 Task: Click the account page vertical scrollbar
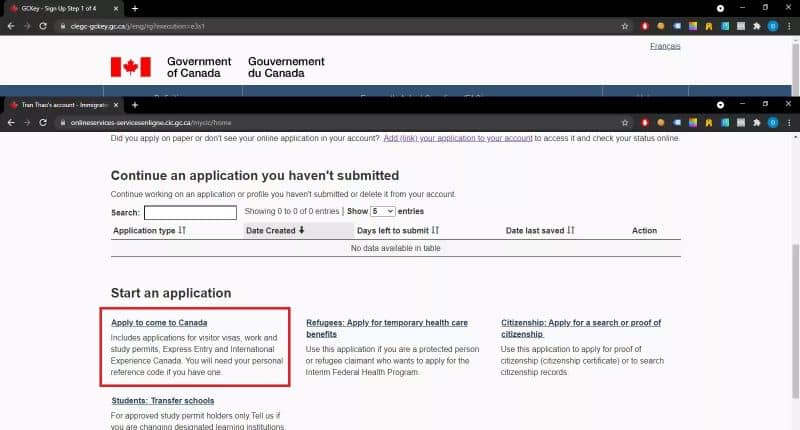pos(795,321)
